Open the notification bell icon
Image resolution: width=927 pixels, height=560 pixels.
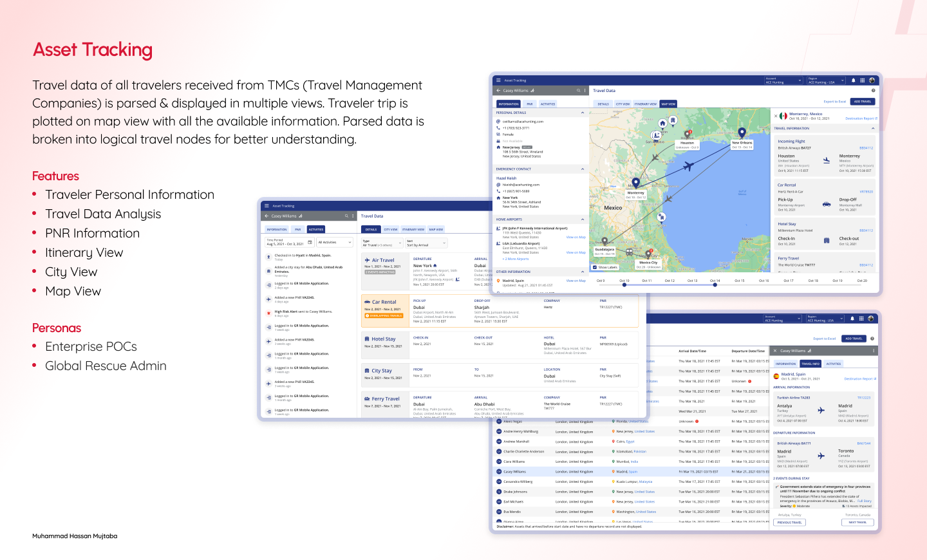(x=852, y=79)
